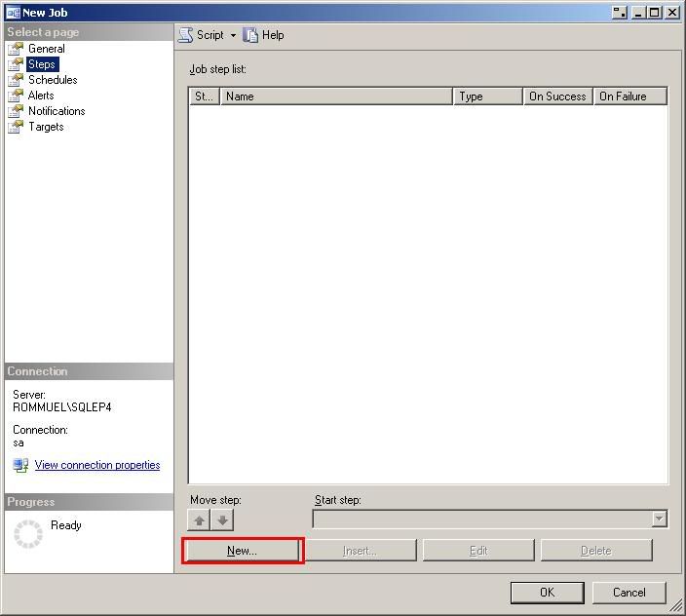The image size is (686, 616).
Task: Confirm with the OK button
Action: pyautogui.click(x=547, y=593)
